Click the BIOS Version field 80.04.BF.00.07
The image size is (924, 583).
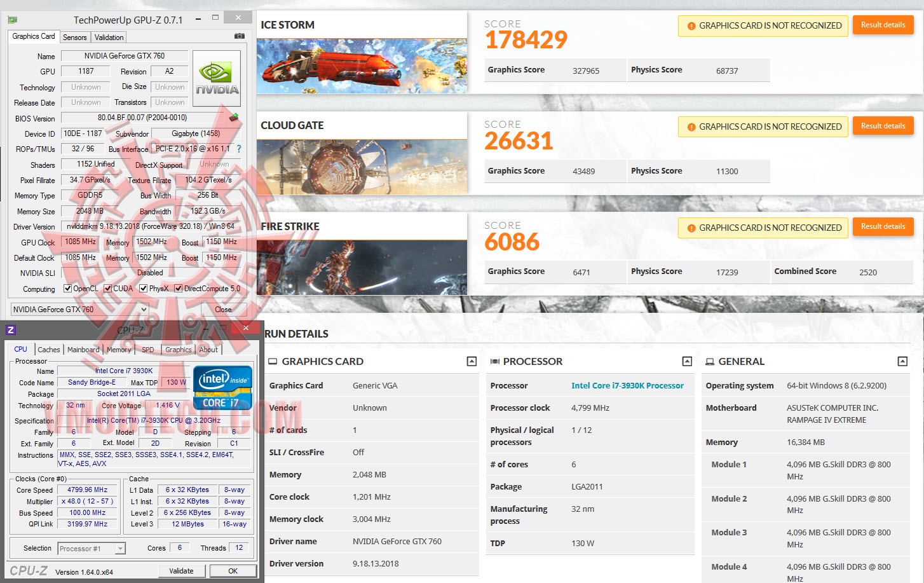144,118
